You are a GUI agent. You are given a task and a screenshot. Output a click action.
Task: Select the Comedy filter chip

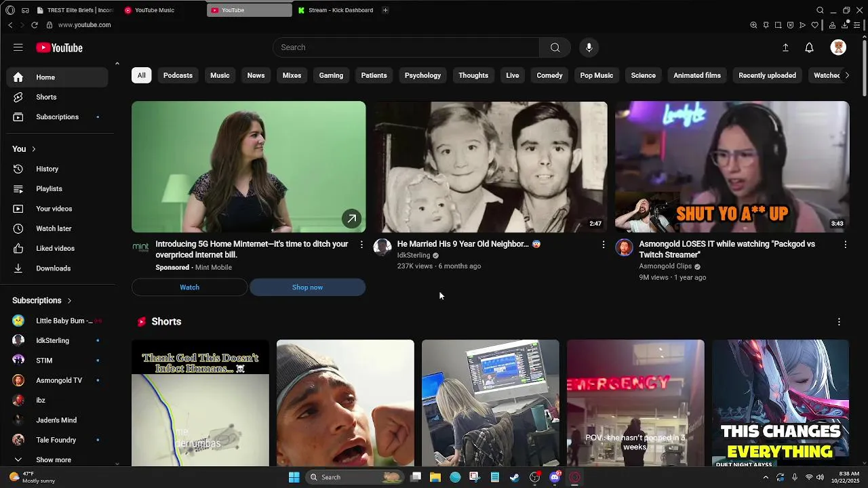click(549, 75)
